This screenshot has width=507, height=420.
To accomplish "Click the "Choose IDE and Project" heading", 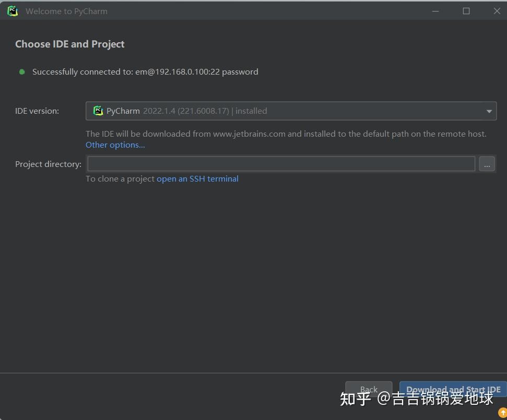I will (x=70, y=44).
